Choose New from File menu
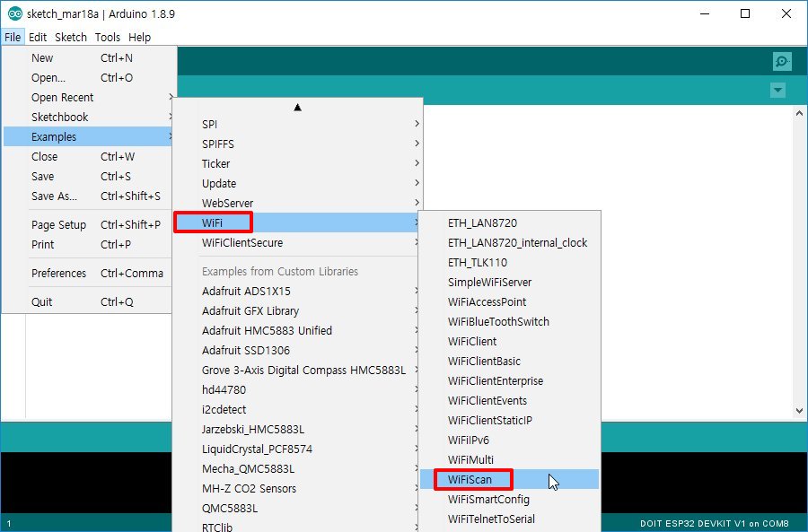The width and height of the screenshot is (808, 532). point(89,57)
